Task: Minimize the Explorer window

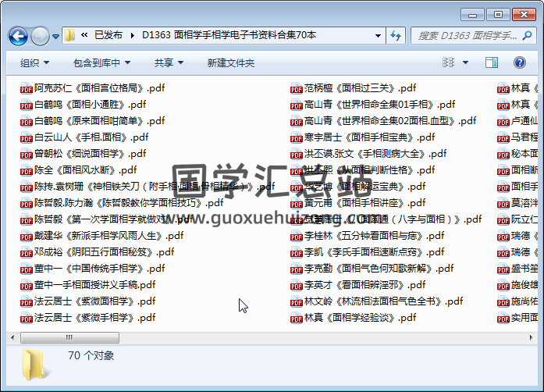Action: pyautogui.click(x=472, y=15)
